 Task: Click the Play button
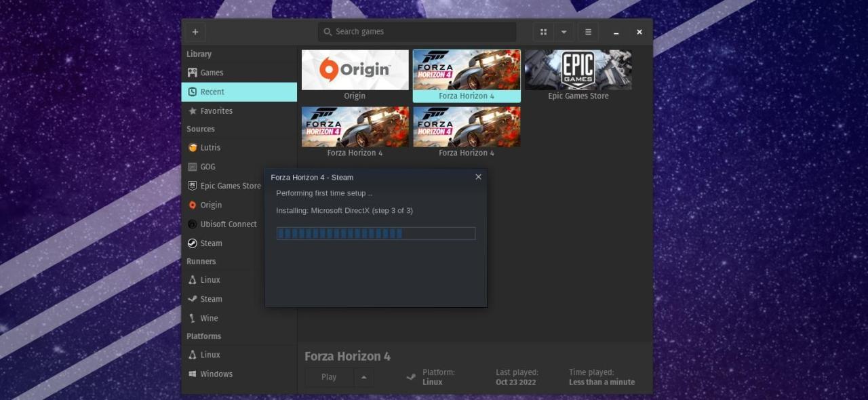click(x=329, y=377)
